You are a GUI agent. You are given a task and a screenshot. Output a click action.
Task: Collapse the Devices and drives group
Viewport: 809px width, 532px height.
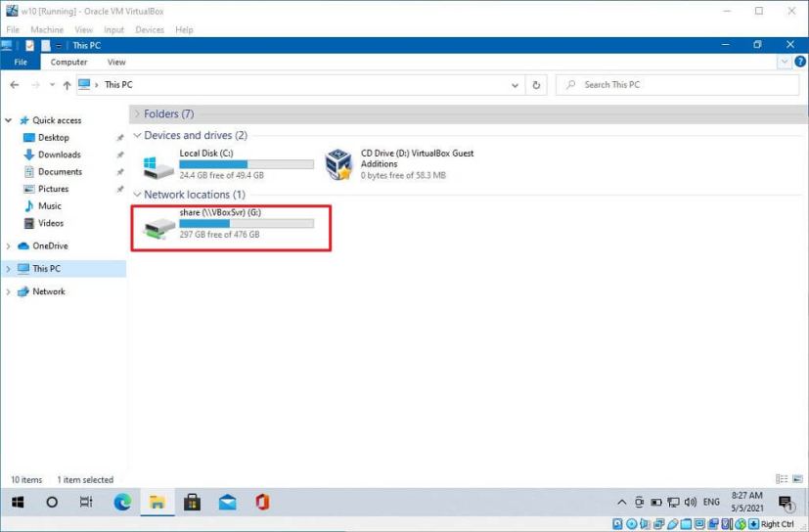[x=137, y=135]
